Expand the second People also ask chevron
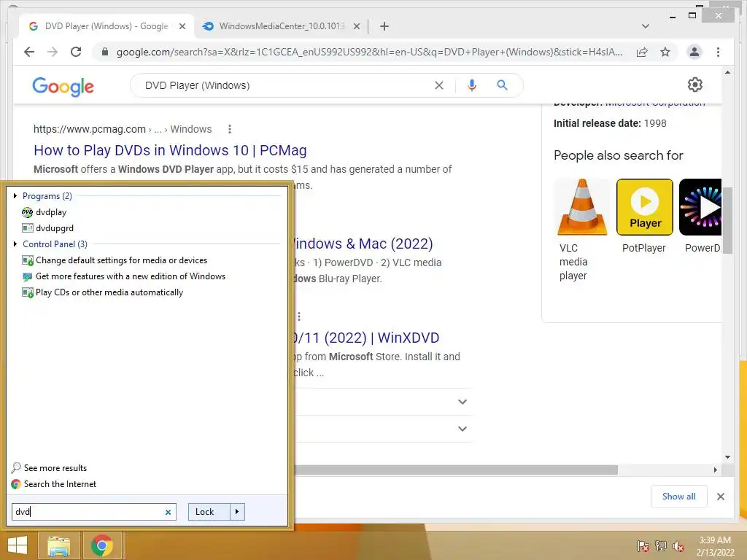The image size is (747, 560). click(x=462, y=429)
